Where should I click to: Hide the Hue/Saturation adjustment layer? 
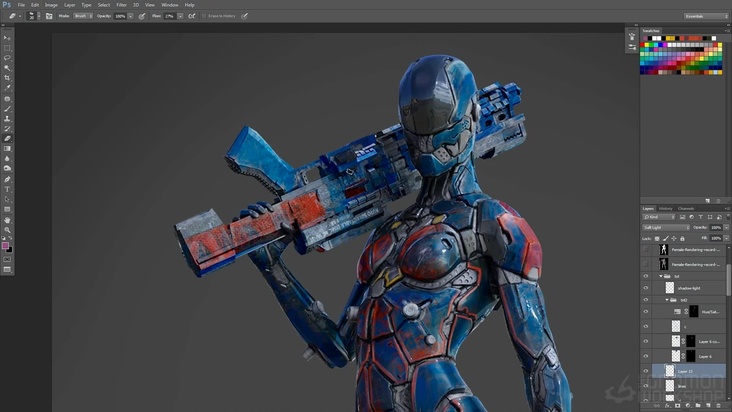646,312
